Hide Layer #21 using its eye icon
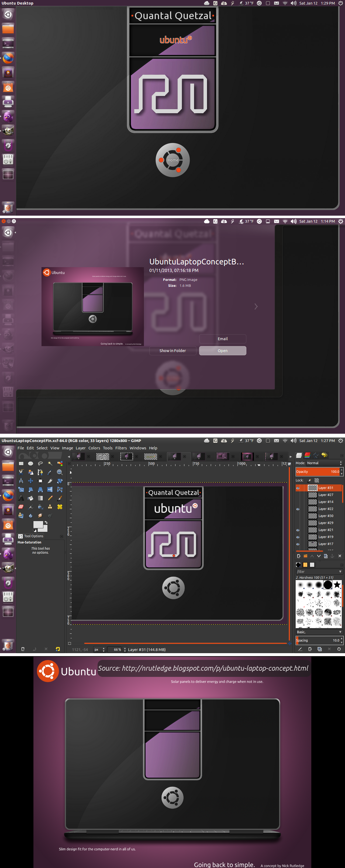The image size is (345, 868). [298, 530]
